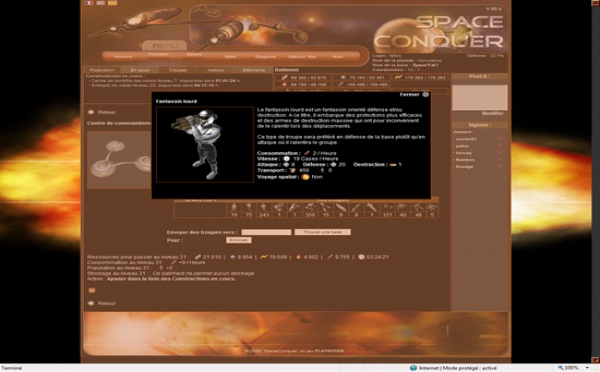
Task: Select troop icon with count 350
Action: coord(310,207)
